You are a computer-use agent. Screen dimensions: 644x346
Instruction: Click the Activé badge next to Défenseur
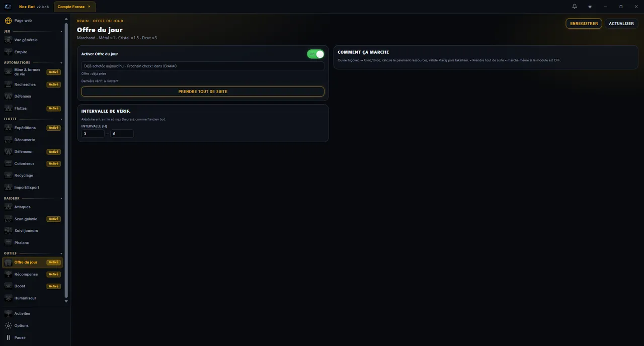point(53,151)
